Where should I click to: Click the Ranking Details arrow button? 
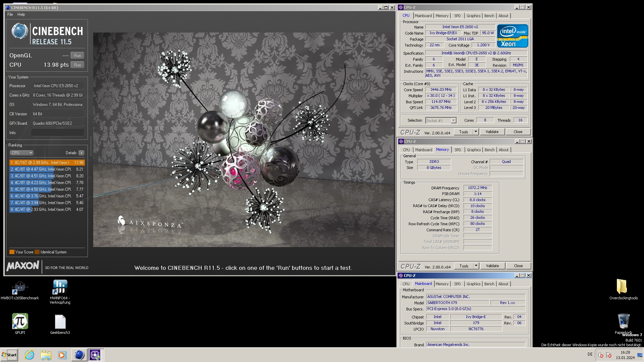82,153
